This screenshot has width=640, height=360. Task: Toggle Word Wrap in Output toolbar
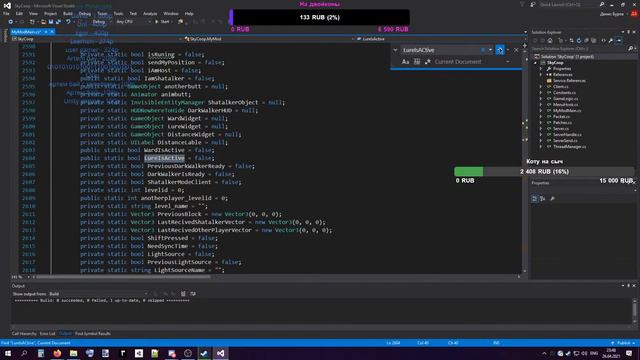pyautogui.click(x=193, y=294)
